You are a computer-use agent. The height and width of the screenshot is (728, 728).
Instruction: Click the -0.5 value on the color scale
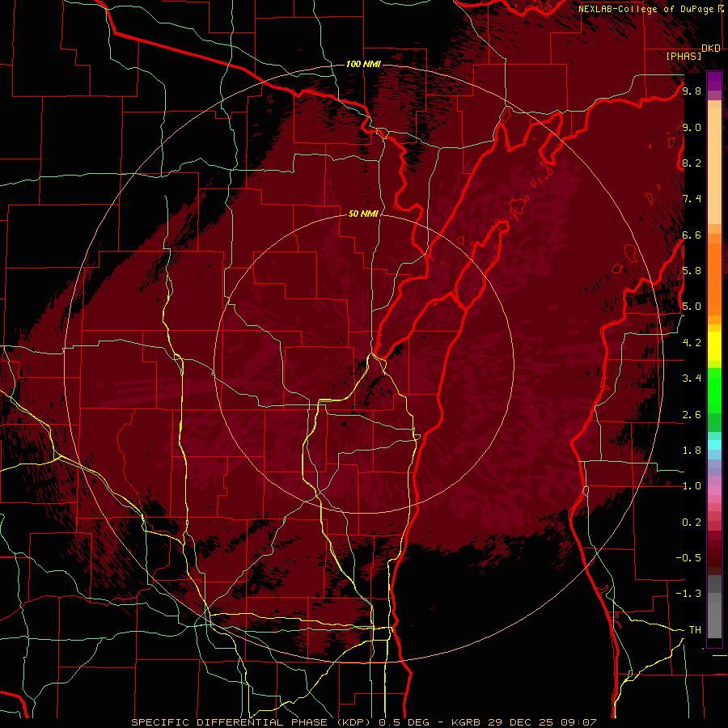coord(688,558)
